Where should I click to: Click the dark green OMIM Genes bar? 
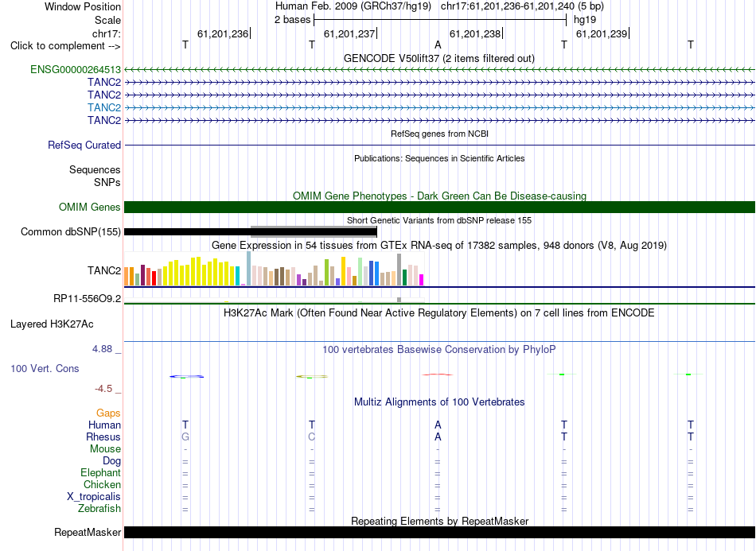(439, 207)
